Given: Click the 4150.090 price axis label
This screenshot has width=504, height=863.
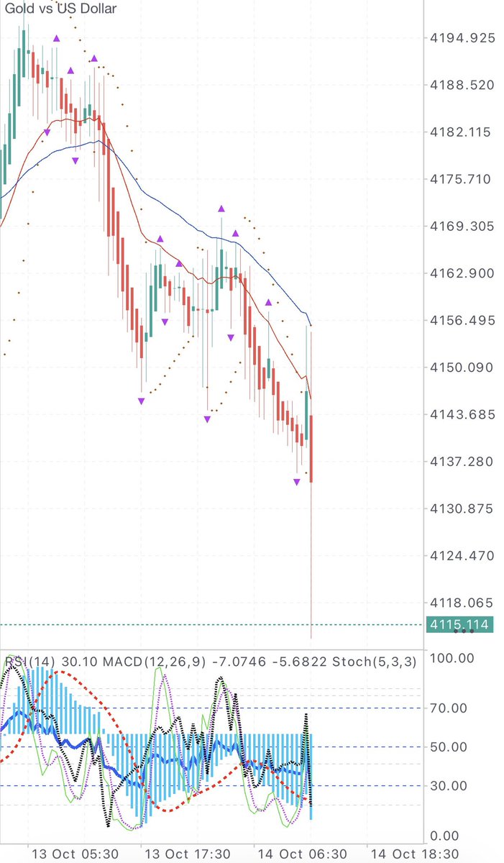Looking at the screenshot, I should tap(462, 367).
